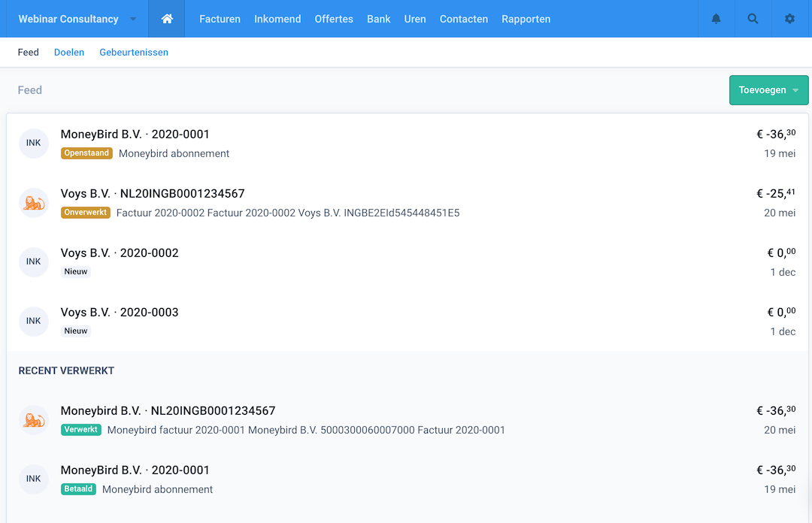
Task: Click Moneybird abonnement text in Openstaand row
Action: click(x=174, y=154)
